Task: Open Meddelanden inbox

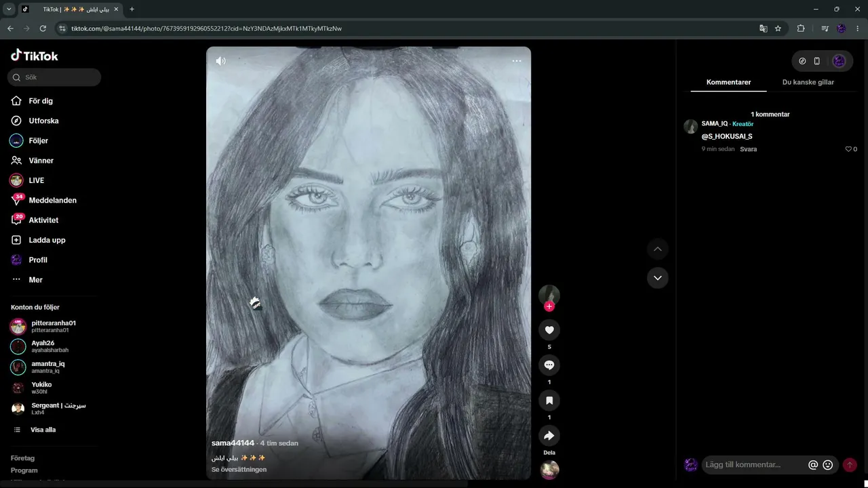Action: pyautogui.click(x=52, y=200)
